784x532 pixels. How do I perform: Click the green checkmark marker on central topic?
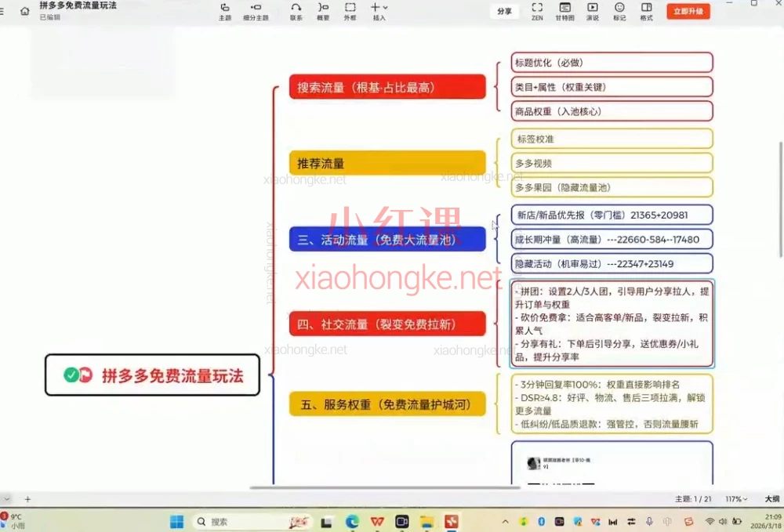71,375
